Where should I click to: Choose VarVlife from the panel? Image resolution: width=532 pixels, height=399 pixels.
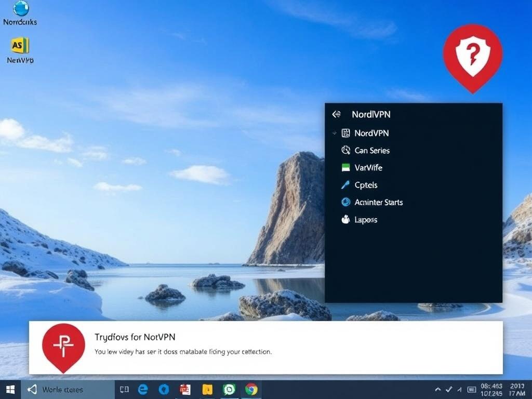click(x=368, y=168)
